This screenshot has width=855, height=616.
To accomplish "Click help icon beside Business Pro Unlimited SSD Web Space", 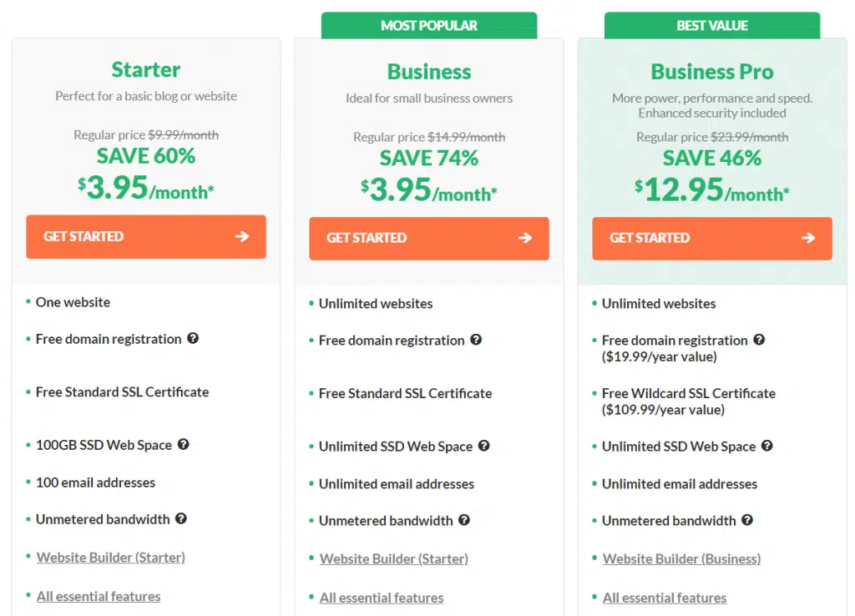I will tap(767, 446).
